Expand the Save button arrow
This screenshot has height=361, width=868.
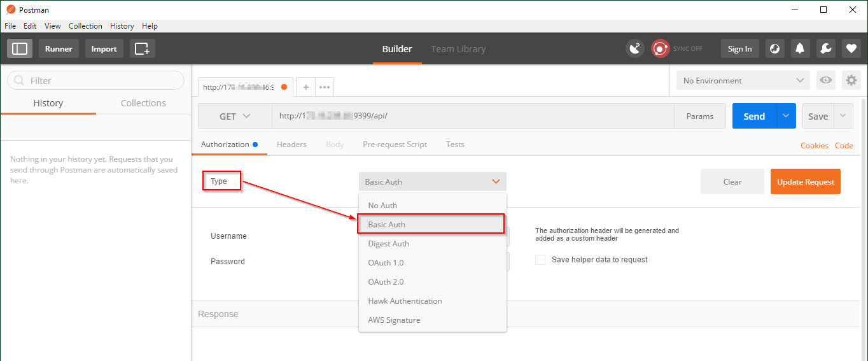tap(843, 116)
